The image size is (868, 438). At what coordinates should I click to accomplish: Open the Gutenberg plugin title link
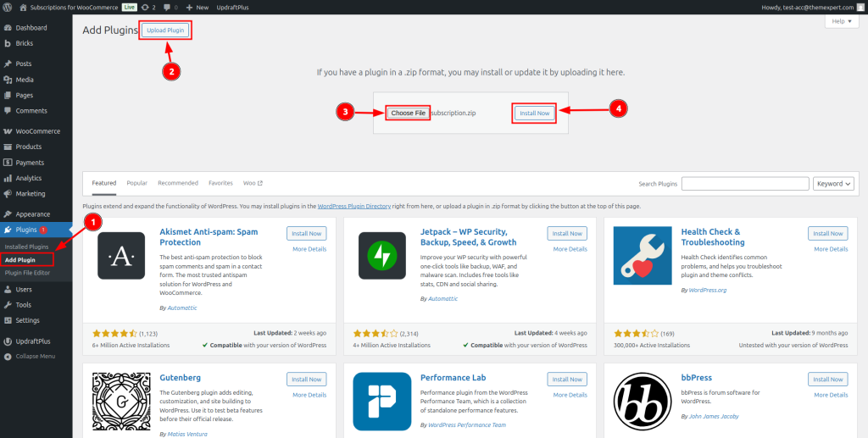pos(180,378)
